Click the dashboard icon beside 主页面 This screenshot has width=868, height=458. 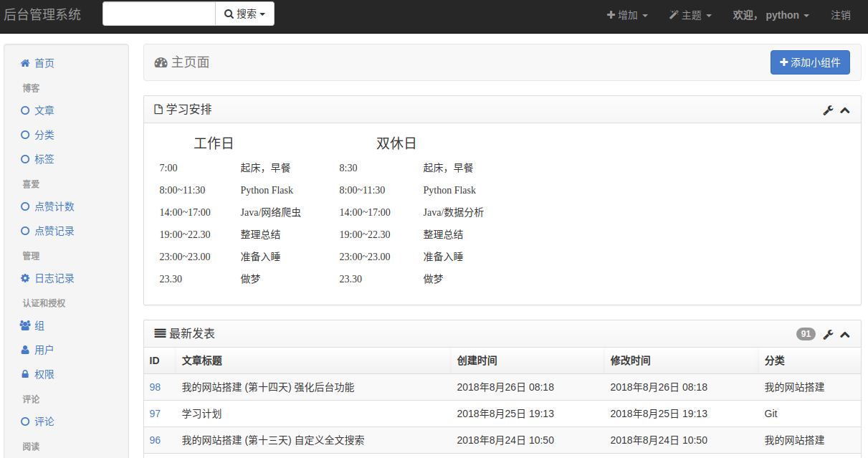pos(161,62)
